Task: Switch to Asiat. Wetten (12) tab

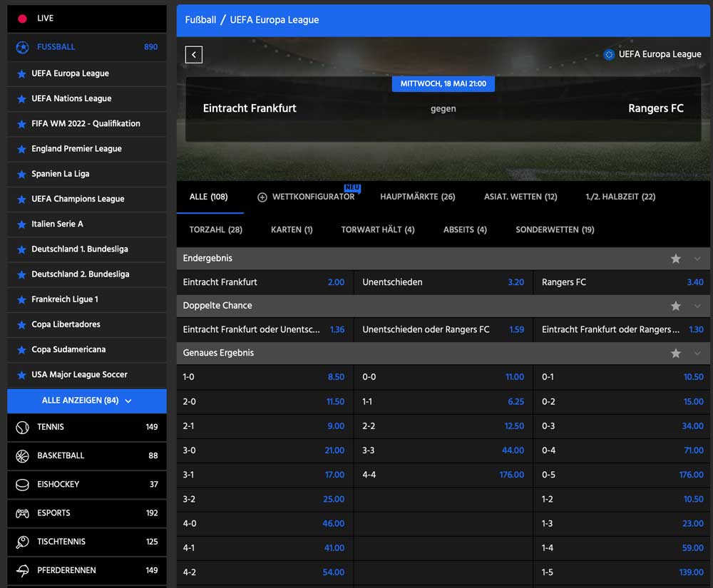Action: pyautogui.click(x=520, y=197)
